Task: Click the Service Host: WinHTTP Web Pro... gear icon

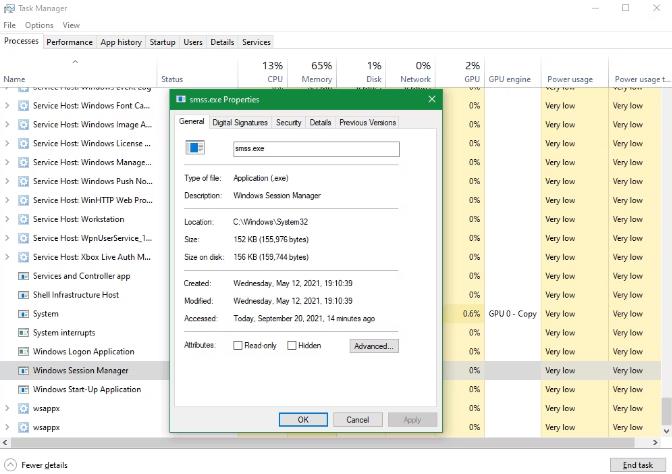Action: (23, 200)
